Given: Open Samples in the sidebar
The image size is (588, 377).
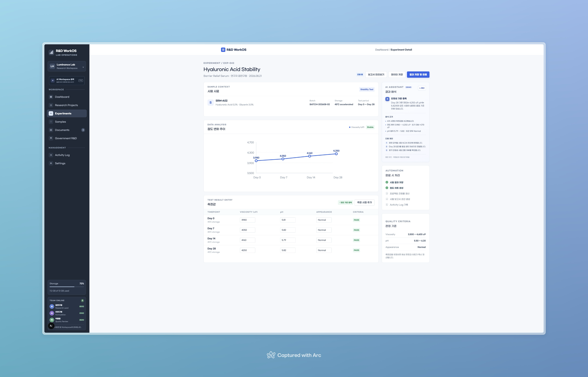Looking at the screenshot, I should tap(67, 122).
